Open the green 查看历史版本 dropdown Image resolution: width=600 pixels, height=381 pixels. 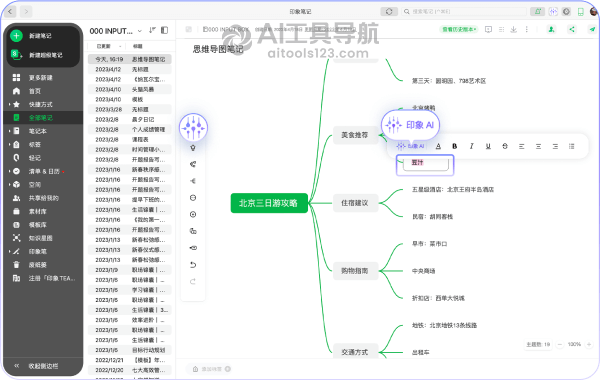click(459, 29)
